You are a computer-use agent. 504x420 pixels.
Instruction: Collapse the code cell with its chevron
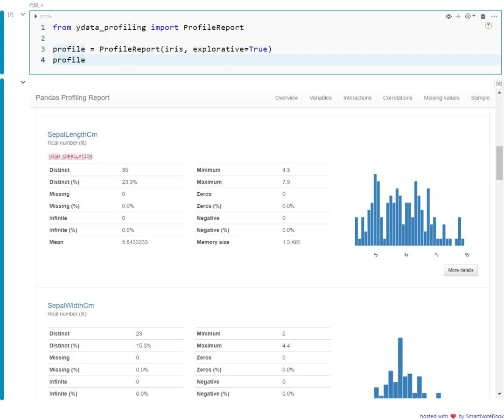pyautogui.click(x=23, y=14)
